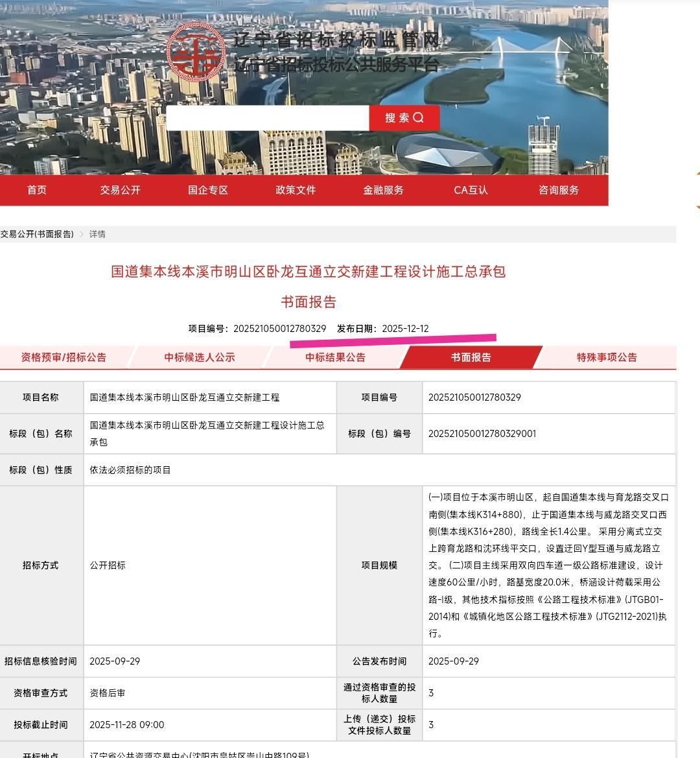The height and width of the screenshot is (758, 700).
Task: Switch to the 中标候选人公示 tab
Action: (199, 357)
